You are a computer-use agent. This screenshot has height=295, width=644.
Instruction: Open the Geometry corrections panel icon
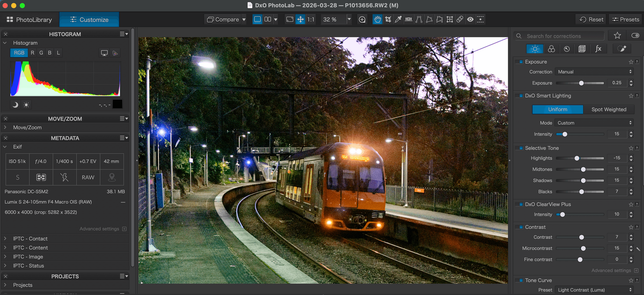[x=582, y=49]
